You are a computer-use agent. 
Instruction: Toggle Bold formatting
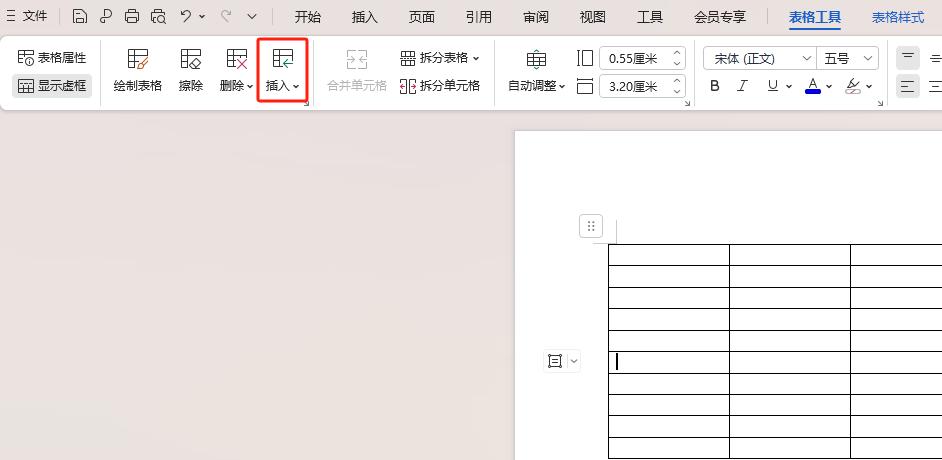pos(714,86)
